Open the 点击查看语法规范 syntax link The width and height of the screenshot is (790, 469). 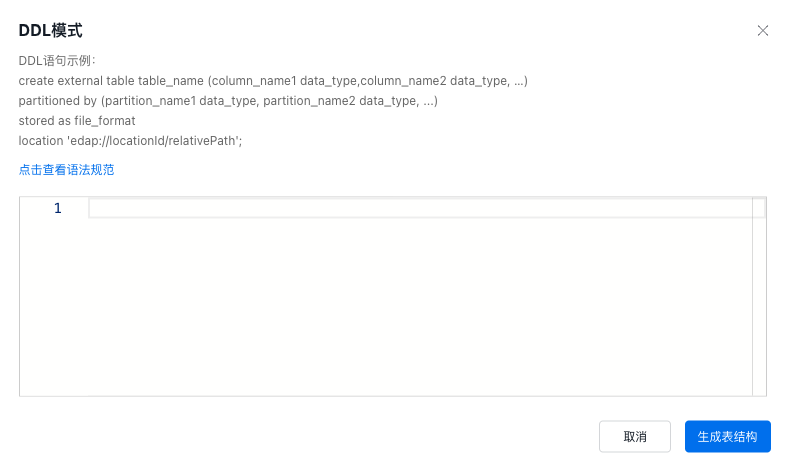[67, 170]
